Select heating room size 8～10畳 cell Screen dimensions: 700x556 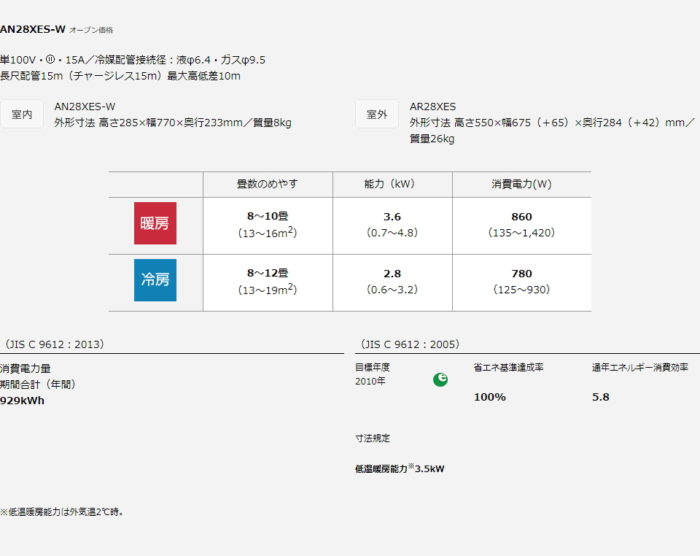(267, 216)
